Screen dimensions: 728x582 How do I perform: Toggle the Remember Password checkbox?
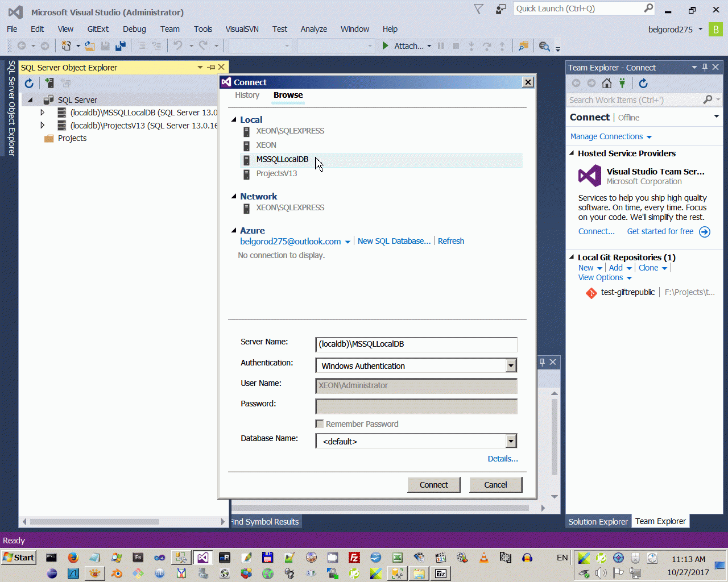click(320, 424)
